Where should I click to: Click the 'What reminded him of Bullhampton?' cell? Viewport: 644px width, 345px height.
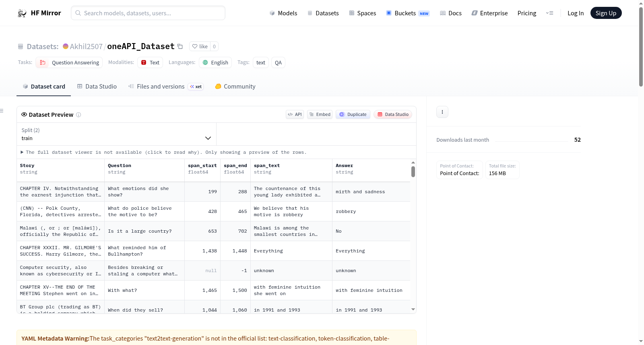144,251
